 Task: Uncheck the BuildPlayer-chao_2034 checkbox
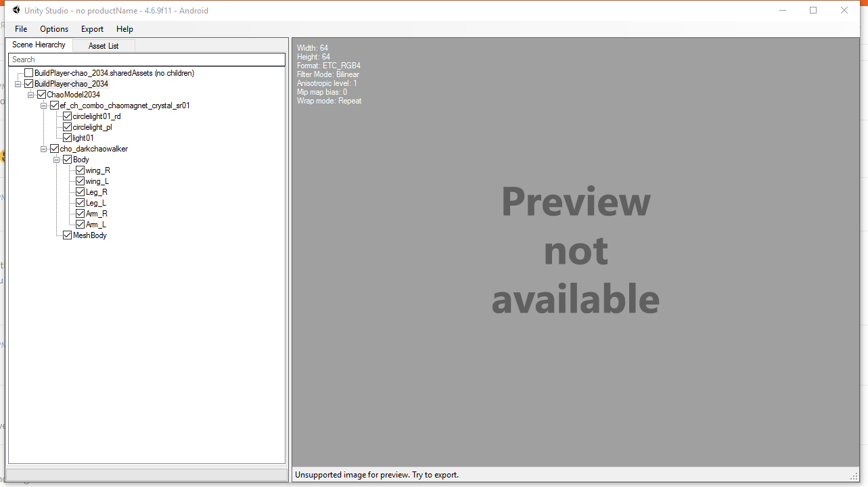click(x=28, y=84)
